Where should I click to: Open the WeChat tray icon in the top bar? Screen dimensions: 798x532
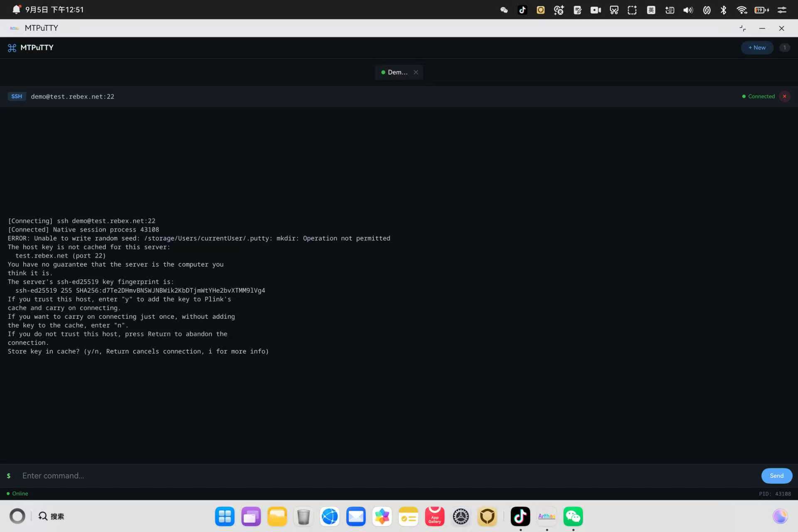504,10
